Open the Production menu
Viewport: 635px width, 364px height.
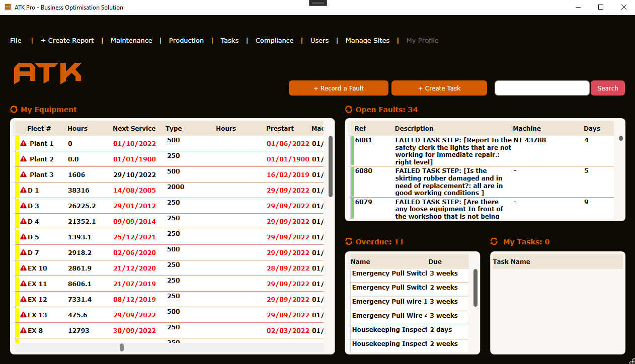tap(186, 40)
